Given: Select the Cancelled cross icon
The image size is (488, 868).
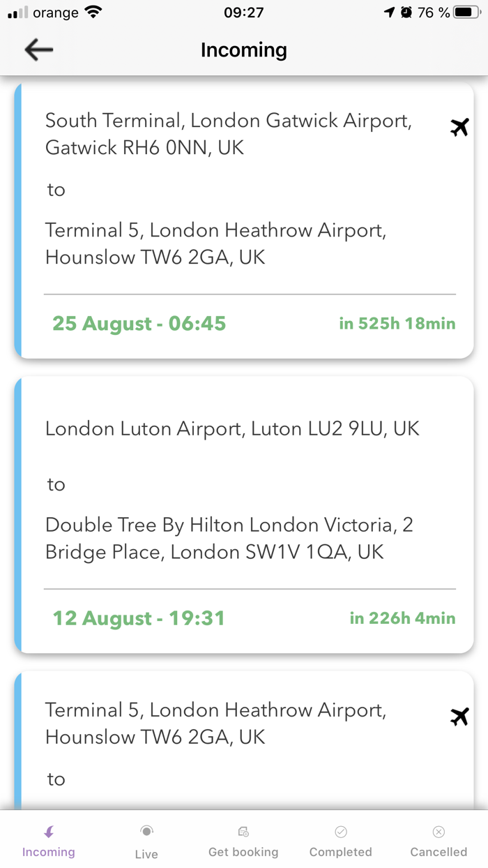Looking at the screenshot, I should click(439, 832).
